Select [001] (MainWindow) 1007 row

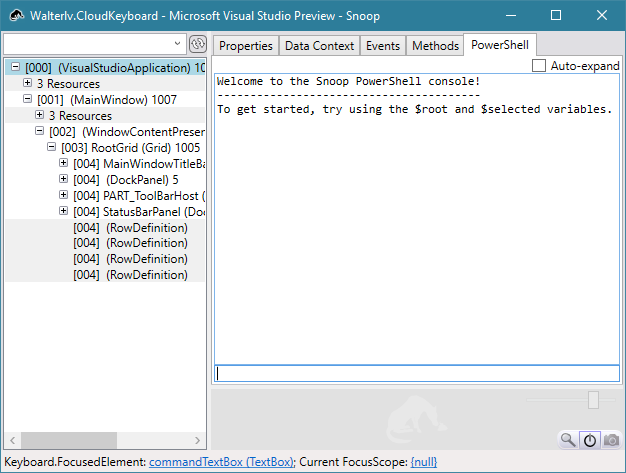(107, 99)
